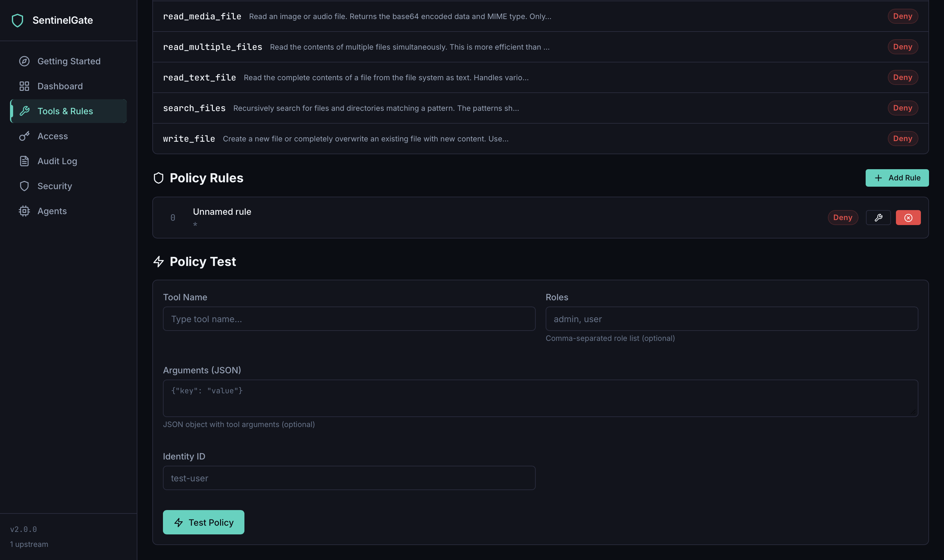Click the Agents chip icon
944x560 pixels.
point(24,211)
